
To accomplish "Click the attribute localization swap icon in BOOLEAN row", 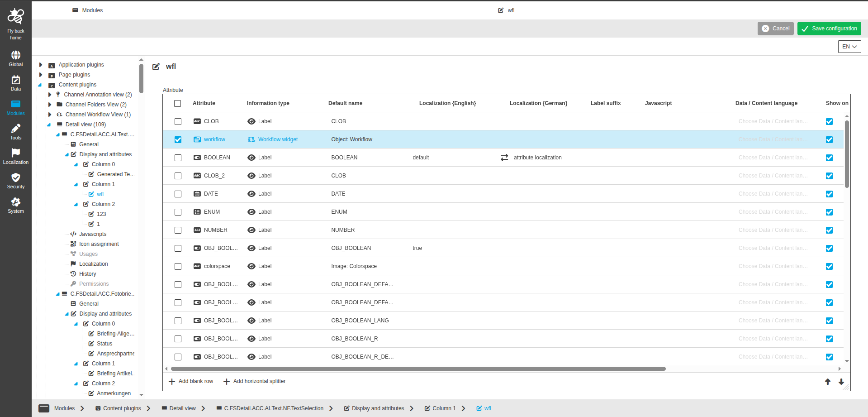I will 504,158.
